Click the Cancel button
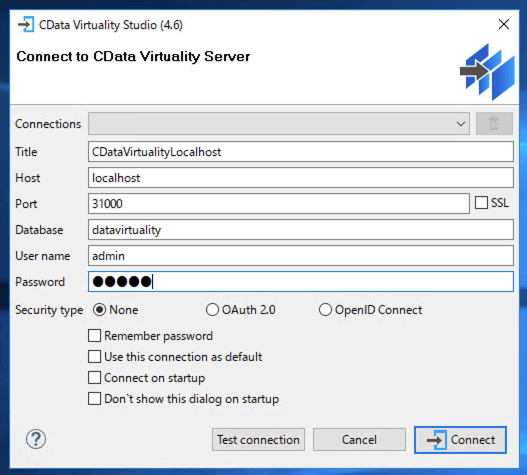Image resolution: width=527 pixels, height=475 pixels. coord(359,439)
